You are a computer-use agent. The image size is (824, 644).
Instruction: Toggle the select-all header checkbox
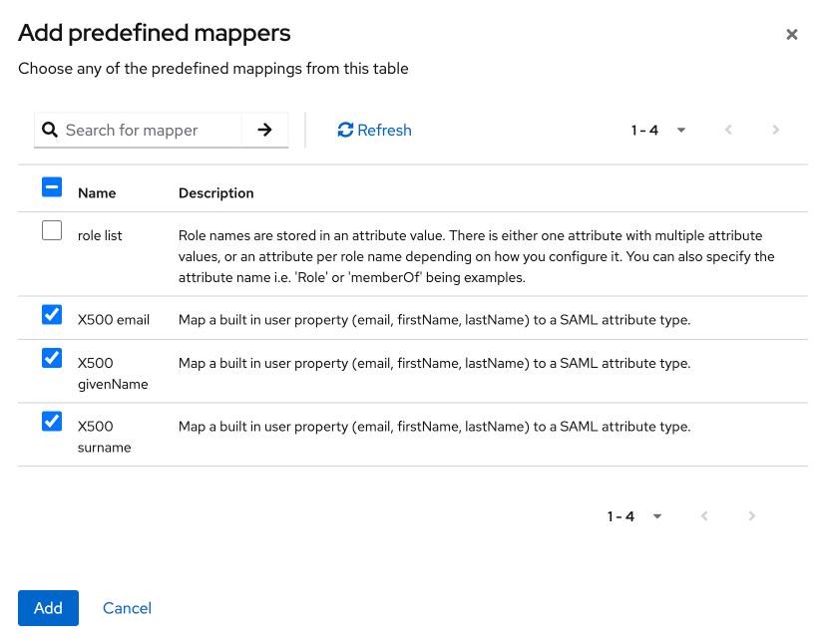click(x=52, y=187)
